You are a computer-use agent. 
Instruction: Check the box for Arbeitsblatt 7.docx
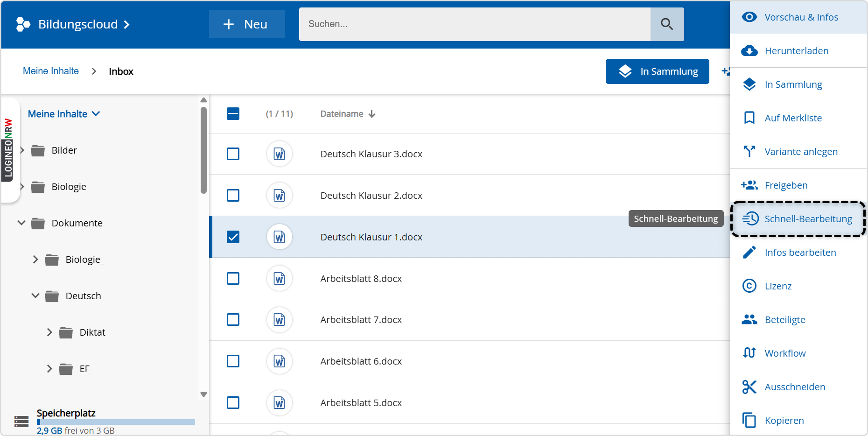click(233, 320)
